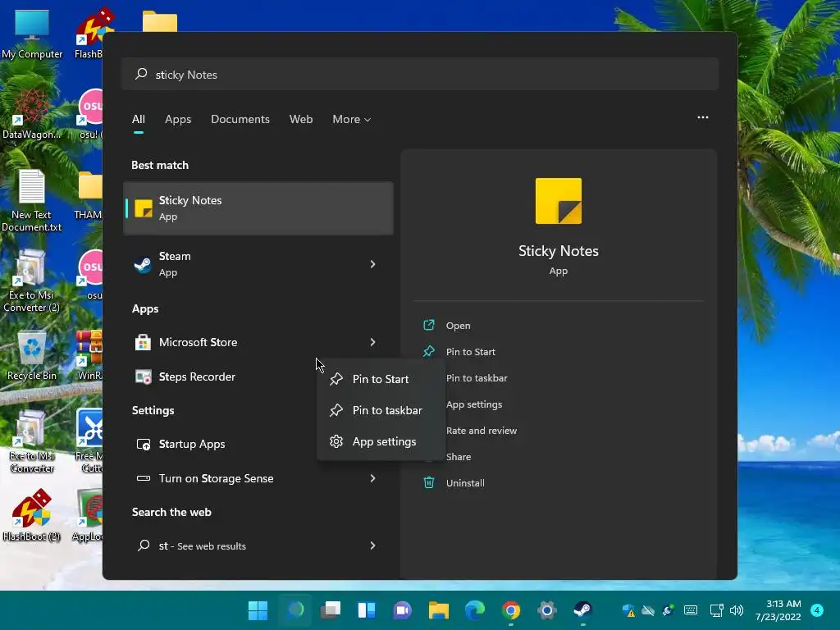Open the Chat app on the taskbar

(x=402, y=610)
